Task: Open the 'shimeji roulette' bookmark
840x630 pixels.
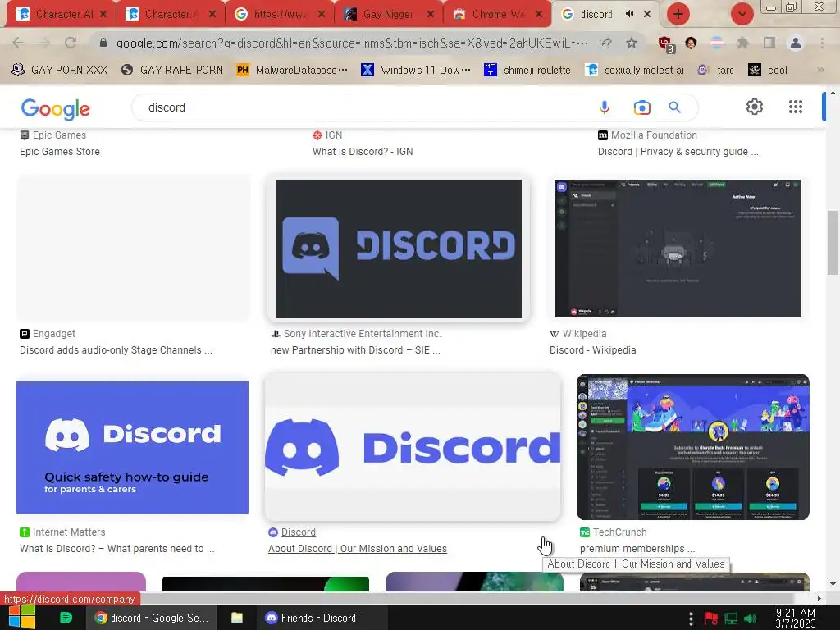Action: point(527,70)
